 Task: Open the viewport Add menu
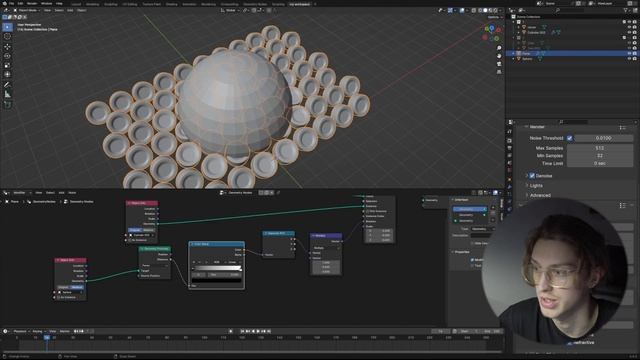pyautogui.click(x=70, y=10)
